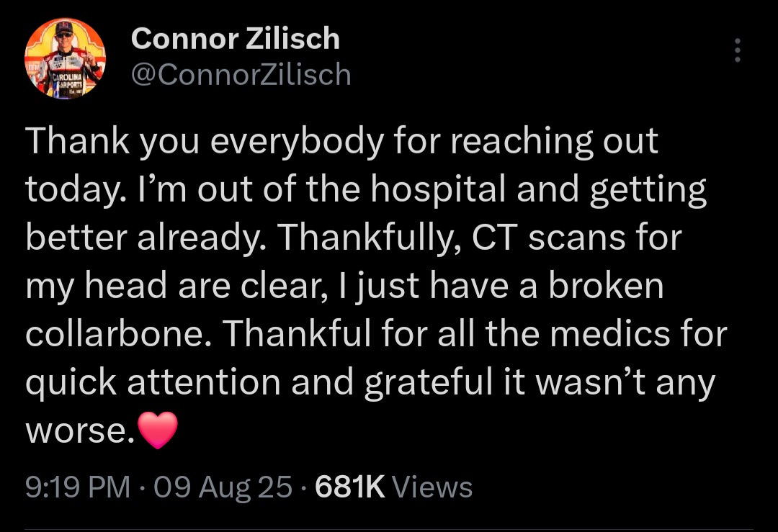Image resolution: width=778 pixels, height=532 pixels.
Task: Click the word "worse." ending the tweet
Action: coord(78,430)
